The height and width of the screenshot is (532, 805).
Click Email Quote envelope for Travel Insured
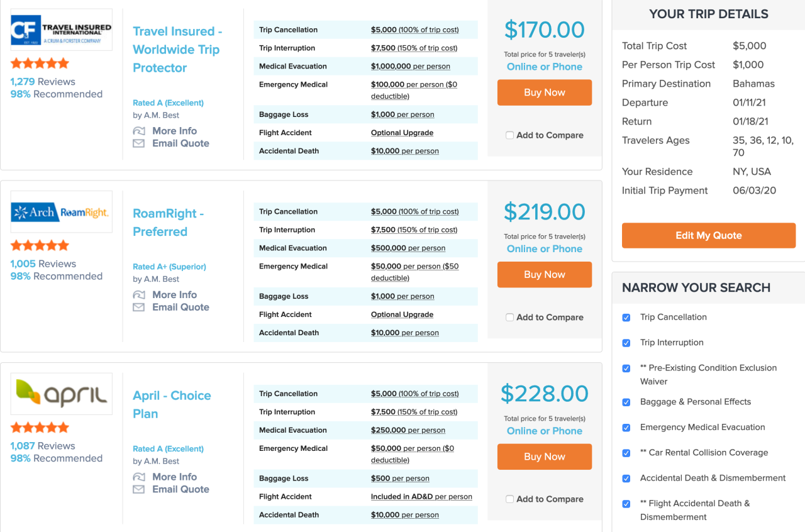(x=139, y=143)
